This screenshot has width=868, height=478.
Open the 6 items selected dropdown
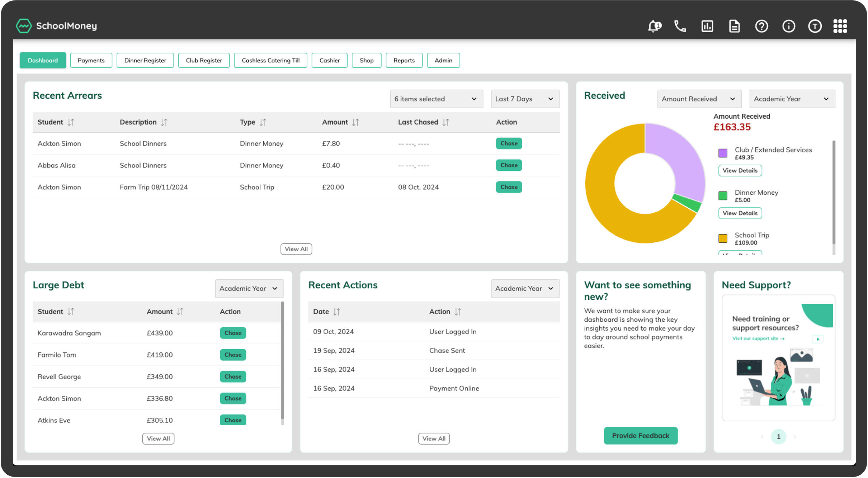point(437,99)
